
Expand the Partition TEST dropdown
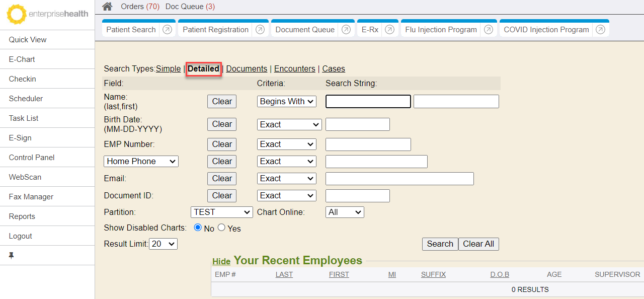222,212
